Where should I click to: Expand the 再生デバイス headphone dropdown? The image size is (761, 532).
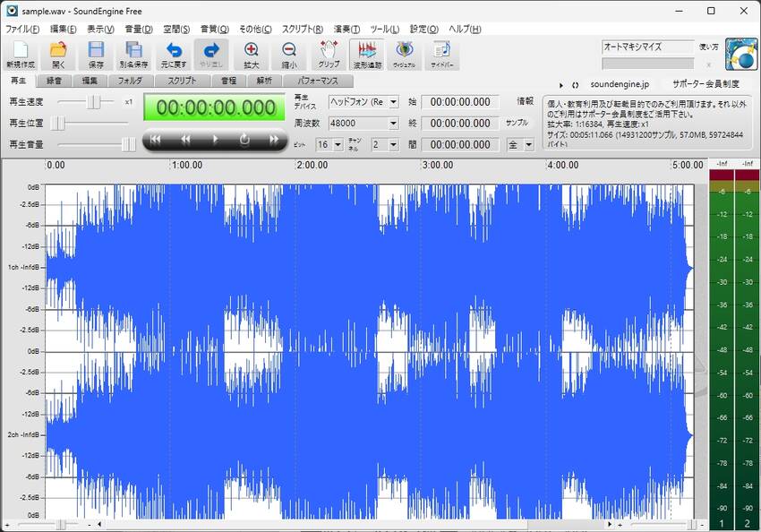[x=394, y=102]
